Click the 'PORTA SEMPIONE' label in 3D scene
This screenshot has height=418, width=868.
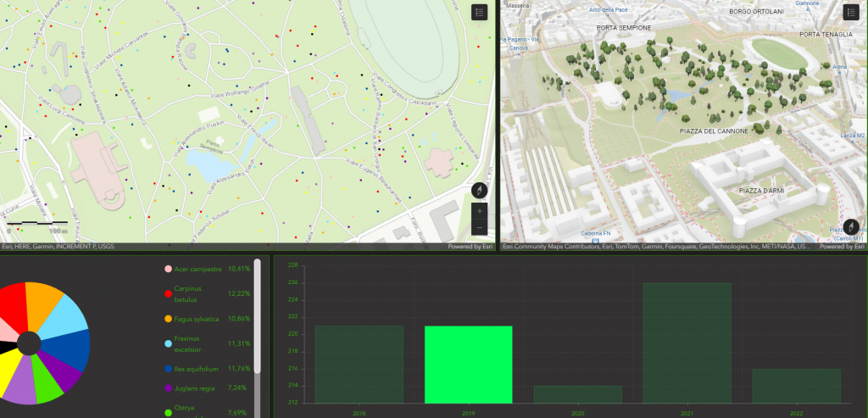coord(624,27)
